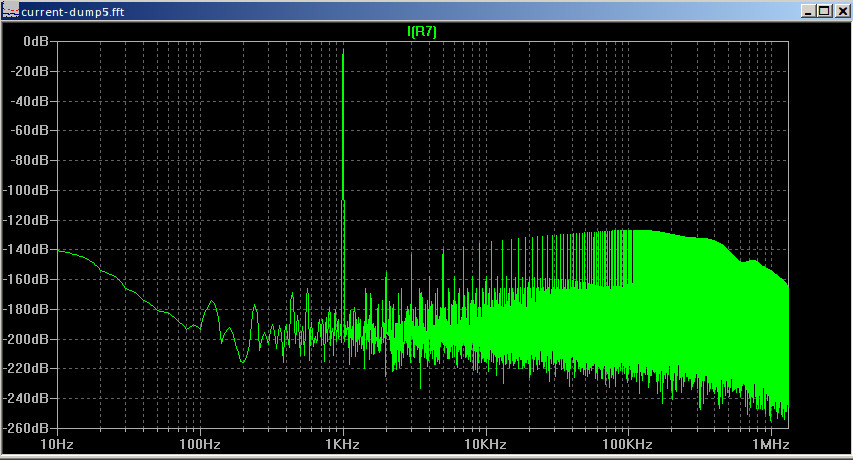
Task: Click the -260dB axis label
Action: click(x=26, y=428)
